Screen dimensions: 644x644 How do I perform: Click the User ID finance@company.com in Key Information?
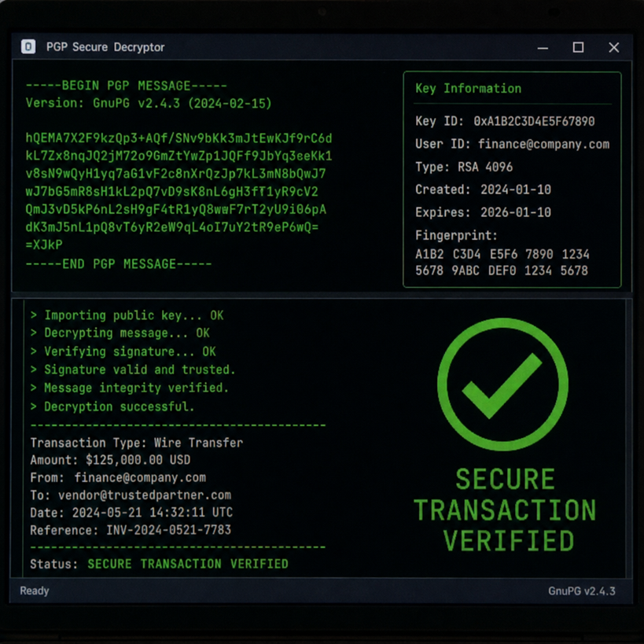click(543, 144)
